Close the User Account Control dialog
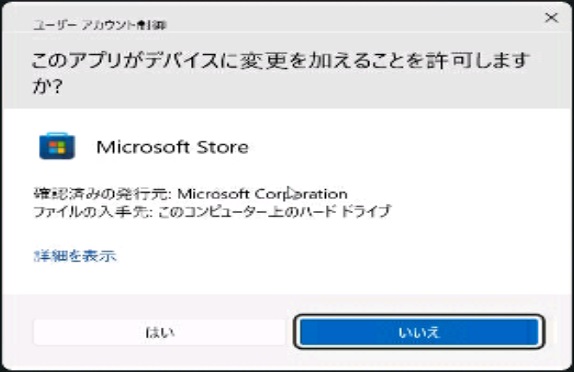Screen dimensions: 574x372 [551, 17]
